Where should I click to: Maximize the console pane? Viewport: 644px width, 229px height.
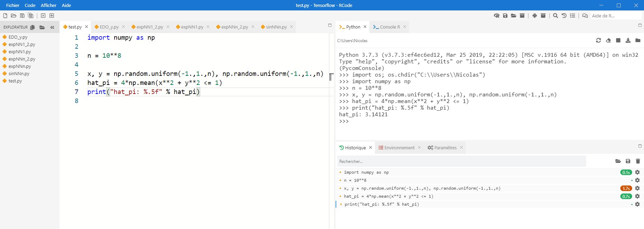640,25
